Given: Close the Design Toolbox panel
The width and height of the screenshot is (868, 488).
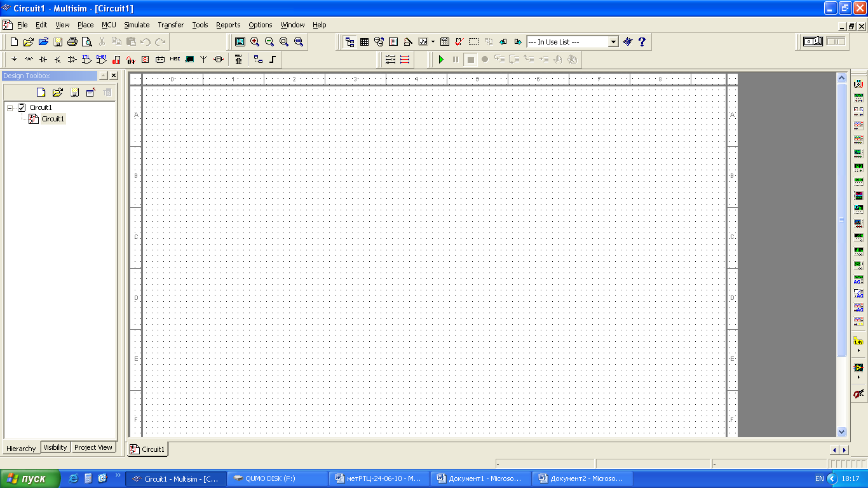Looking at the screenshot, I should (114, 76).
